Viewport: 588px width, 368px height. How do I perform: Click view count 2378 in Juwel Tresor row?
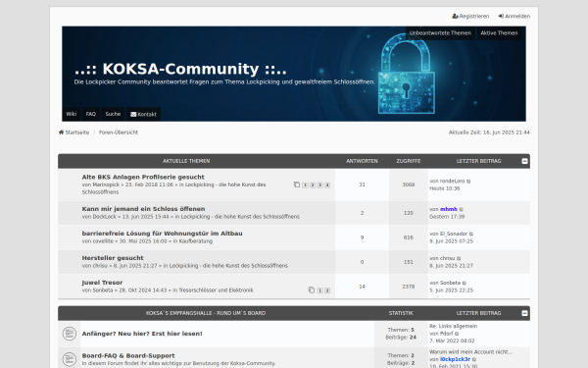click(x=409, y=287)
